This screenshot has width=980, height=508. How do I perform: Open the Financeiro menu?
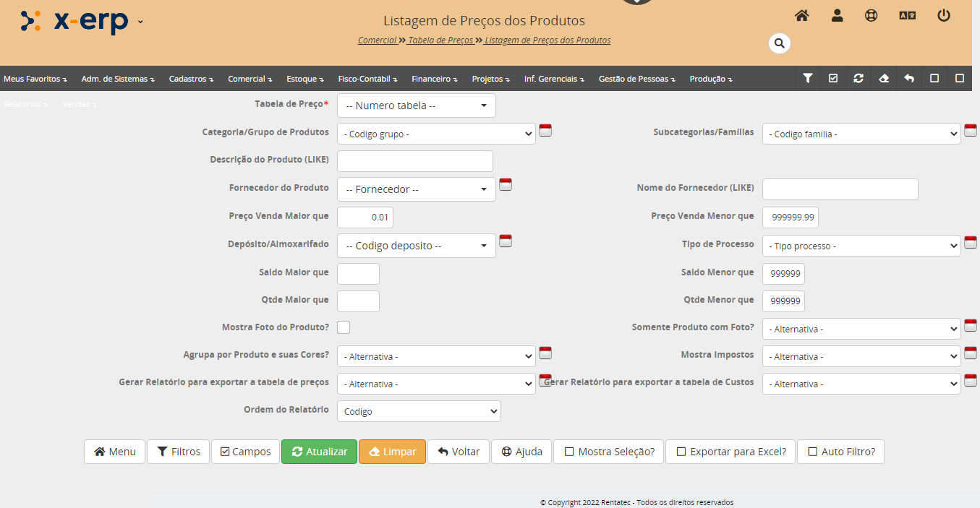(x=434, y=79)
